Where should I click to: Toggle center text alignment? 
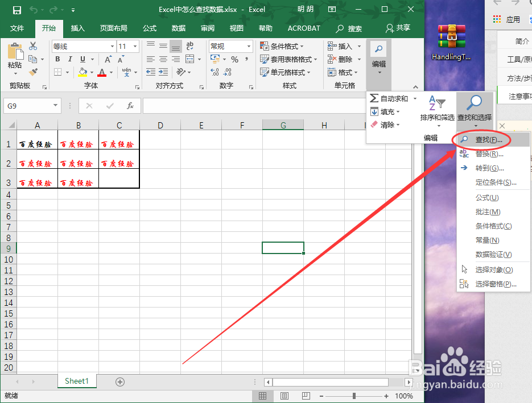(163, 59)
